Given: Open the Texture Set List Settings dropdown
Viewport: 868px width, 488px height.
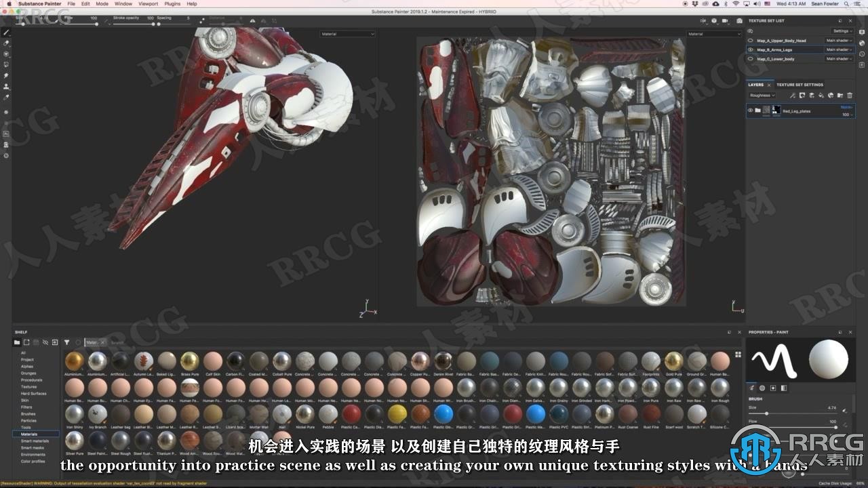Looking at the screenshot, I should (842, 31).
